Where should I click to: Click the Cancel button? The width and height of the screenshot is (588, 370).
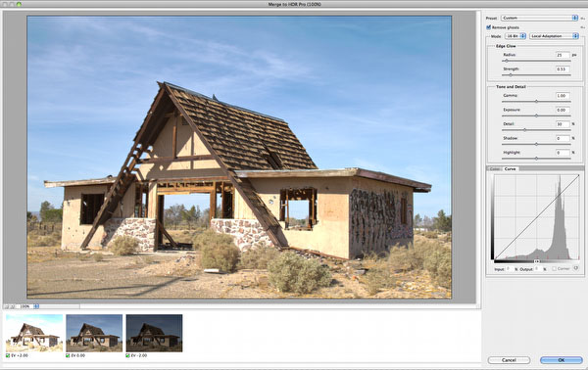tap(509, 360)
